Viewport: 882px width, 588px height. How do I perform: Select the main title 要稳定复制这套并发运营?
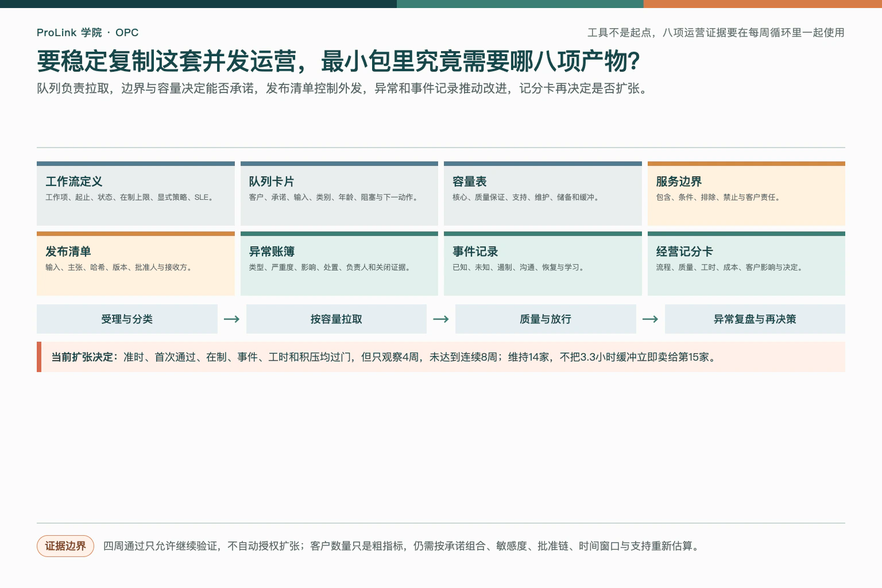[x=339, y=61]
